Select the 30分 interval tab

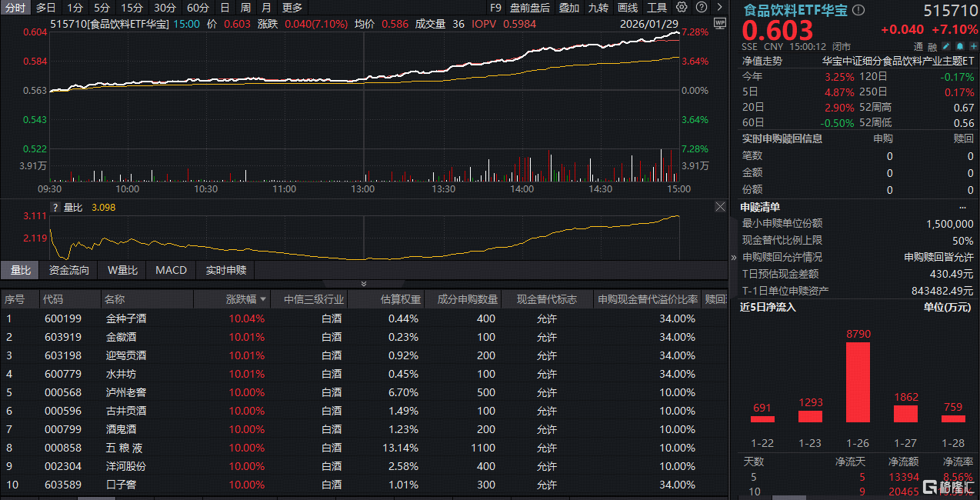(x=165, y=8)
